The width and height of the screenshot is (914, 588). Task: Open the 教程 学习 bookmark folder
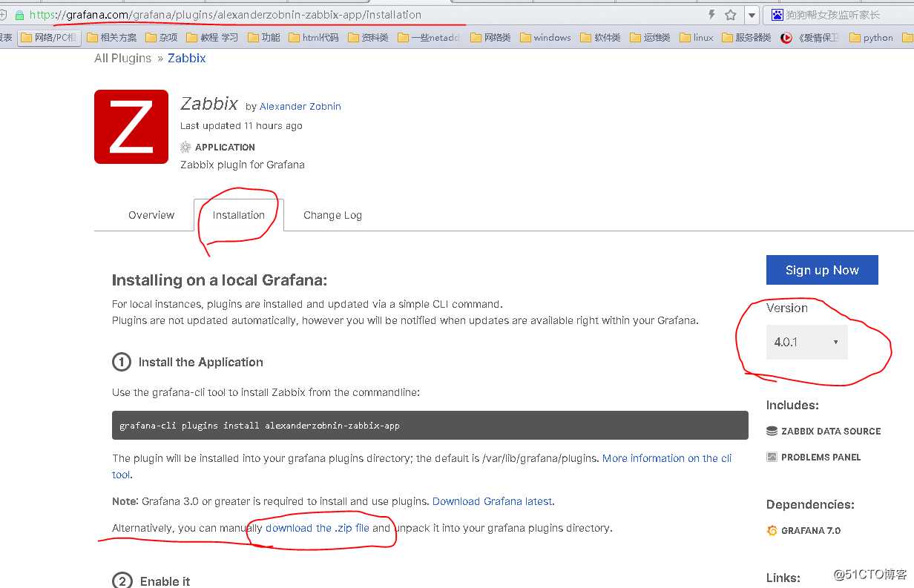click(x=212, y=37)
